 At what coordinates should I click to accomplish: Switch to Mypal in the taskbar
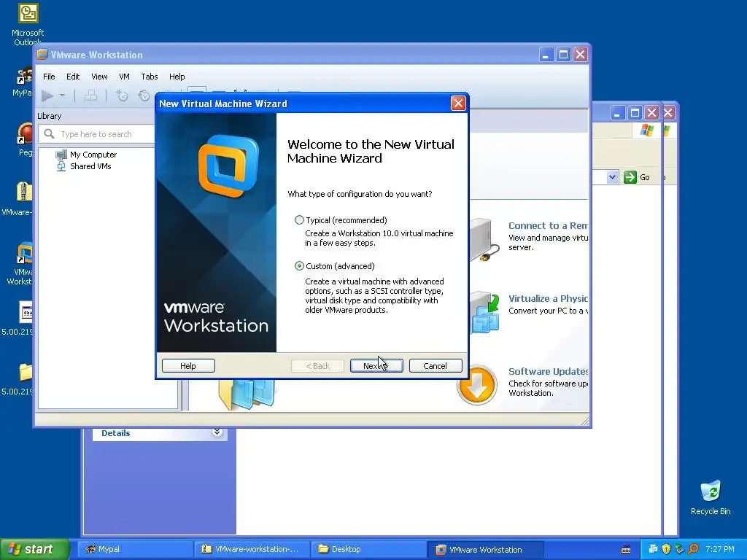pyautogui.click(x=135, y=550)
